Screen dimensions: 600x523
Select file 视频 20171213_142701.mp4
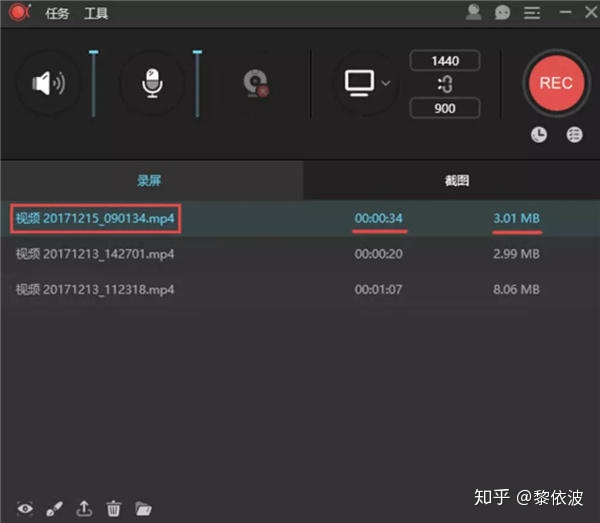pyautogui.click(x=95, y=254)
